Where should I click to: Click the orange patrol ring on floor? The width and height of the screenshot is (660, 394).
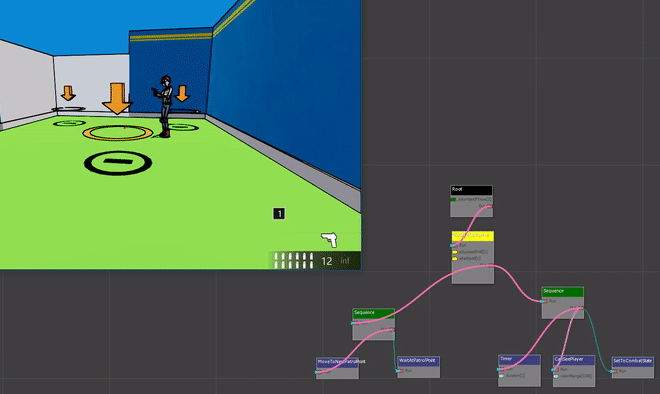[117, 133]
